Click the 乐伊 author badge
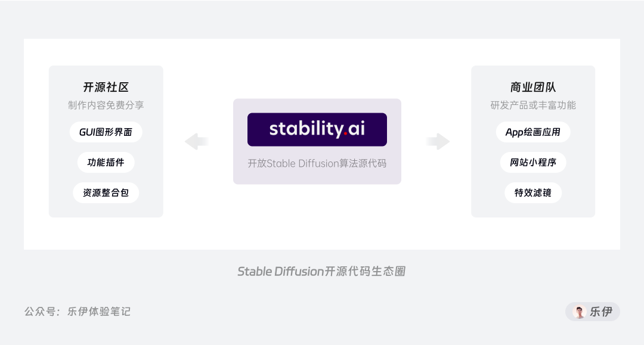This screenshot has width=644, height=345. click(593, 312)
